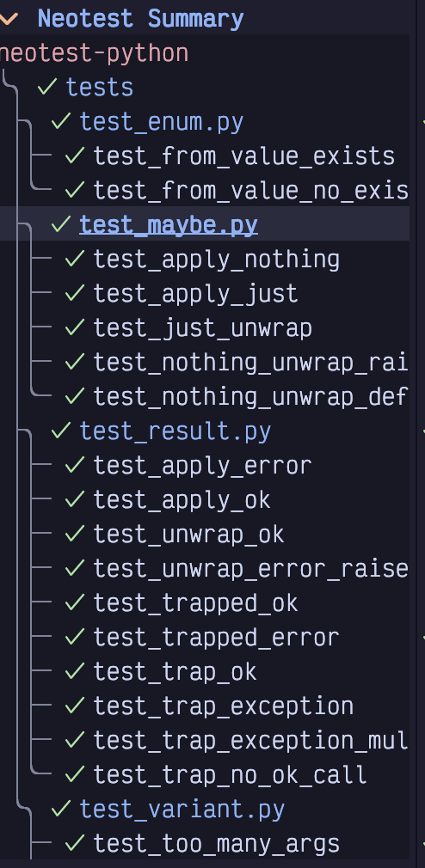Click the pass icon beside test_trap_ok
Screen dimensions: 425x868
[75, 671]
